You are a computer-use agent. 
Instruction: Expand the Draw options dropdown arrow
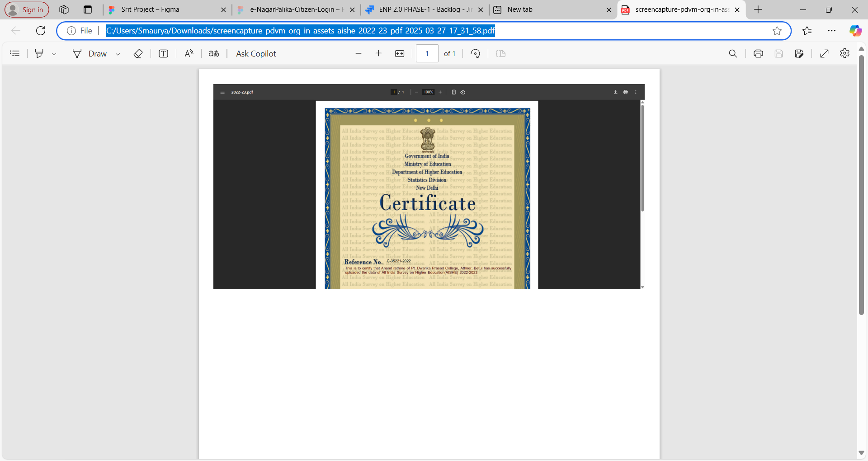coord(118,54)
